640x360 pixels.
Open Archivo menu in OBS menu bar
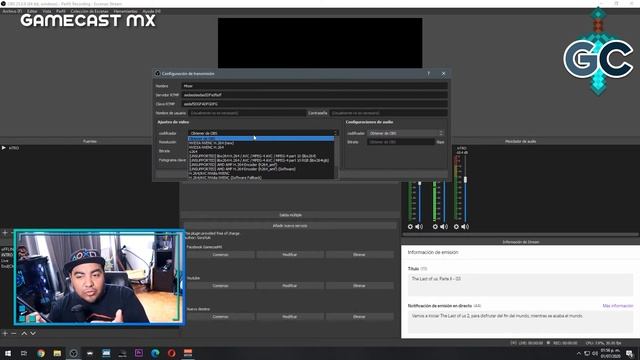12,11
